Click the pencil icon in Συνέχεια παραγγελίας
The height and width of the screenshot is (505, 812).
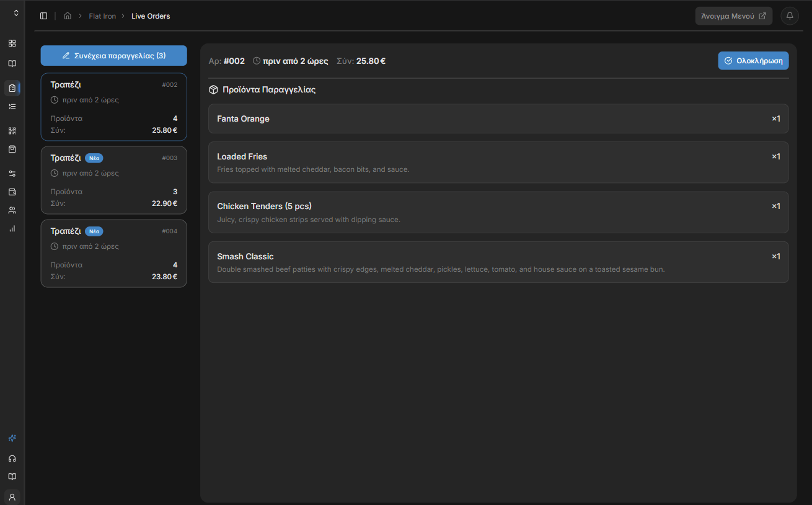(x=66, y=55)
